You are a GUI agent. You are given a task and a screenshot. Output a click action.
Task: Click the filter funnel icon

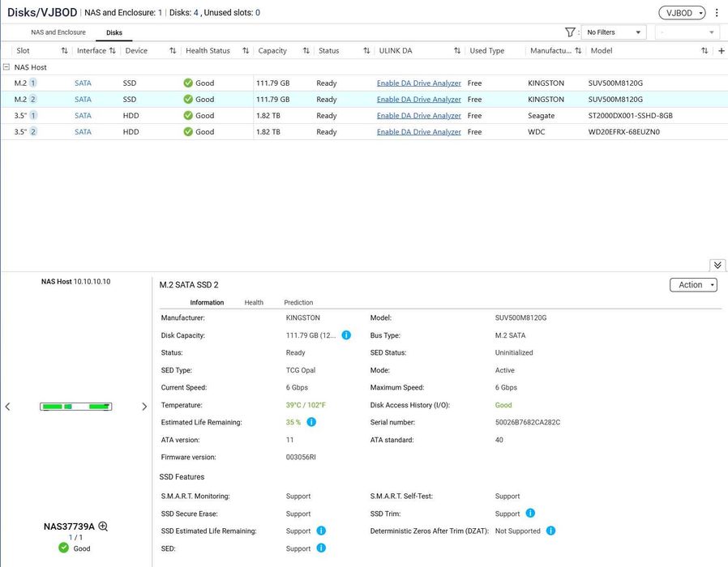(570, 32)
